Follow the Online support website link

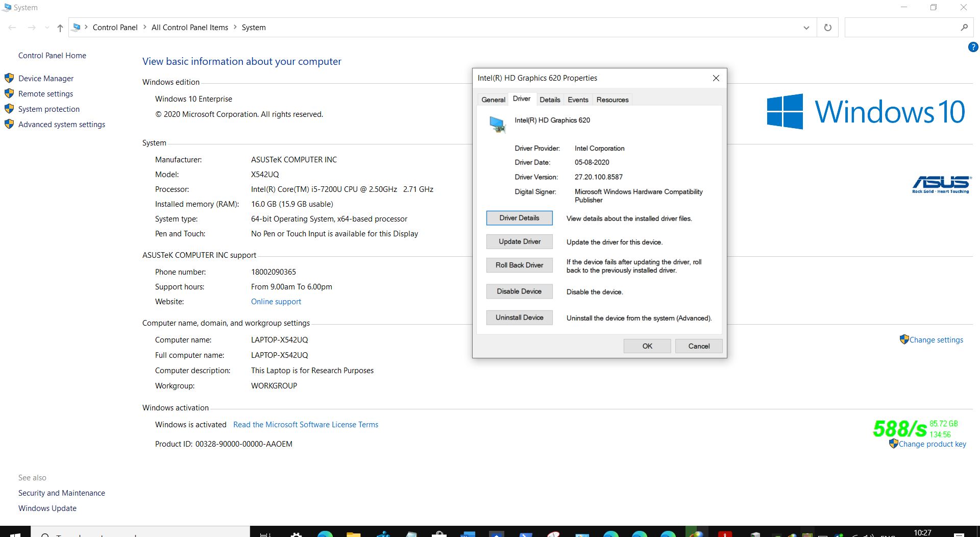[x=276, y=302]
